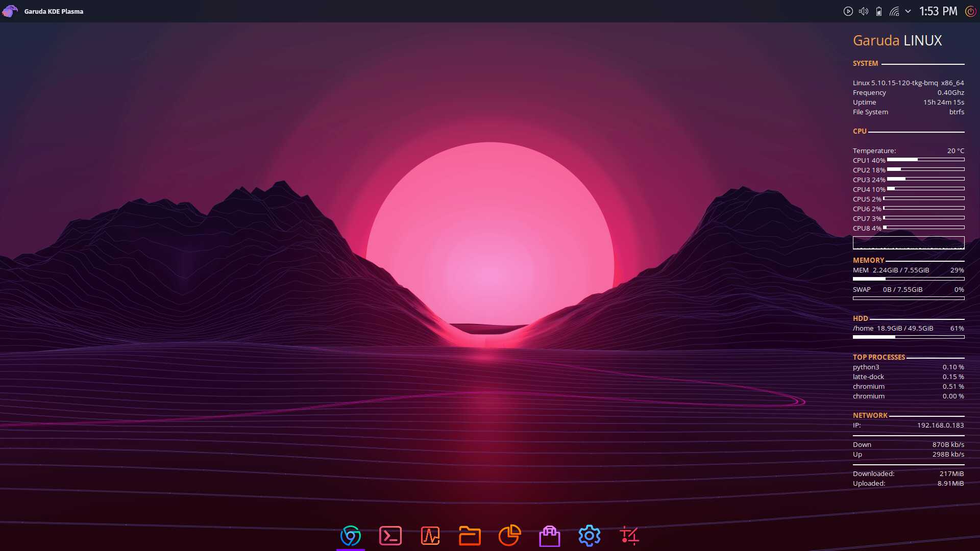Open the system monitor dock icon

tap(430, 536)
